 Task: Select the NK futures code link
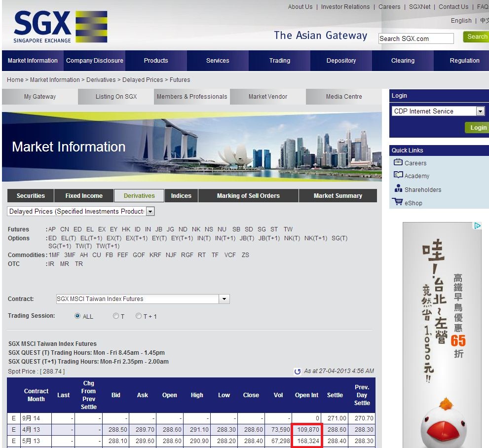[196, 229]
